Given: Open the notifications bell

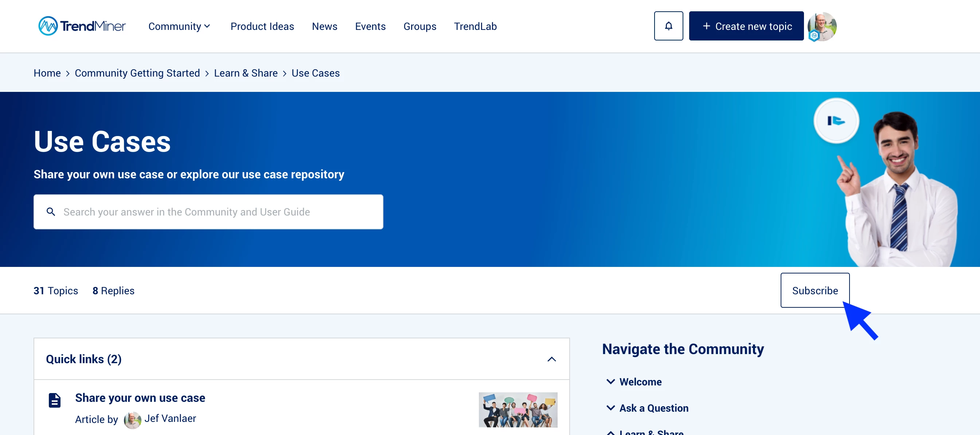Looking at the screenshot, I should pyautogui.click(x=668, y=26).
